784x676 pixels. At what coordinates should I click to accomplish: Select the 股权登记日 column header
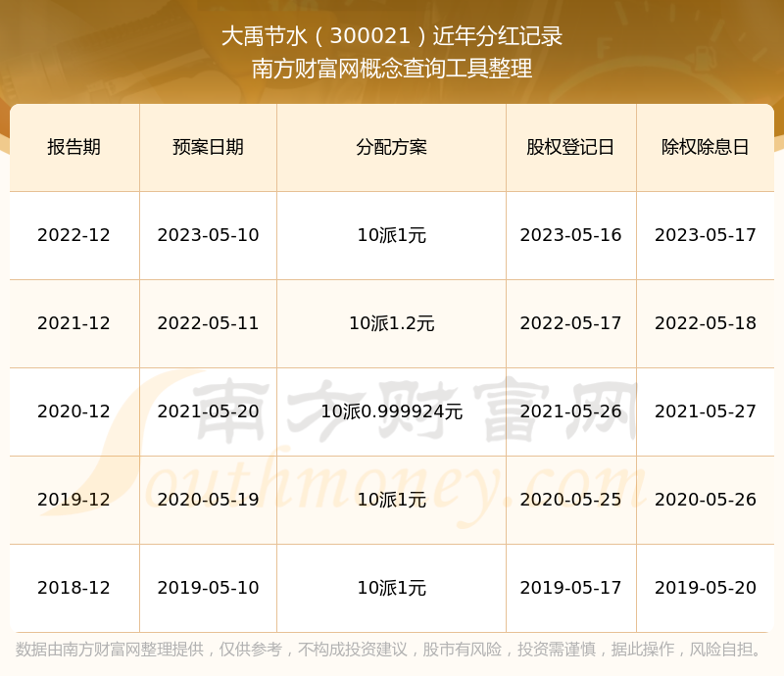[x=570, y=147]
